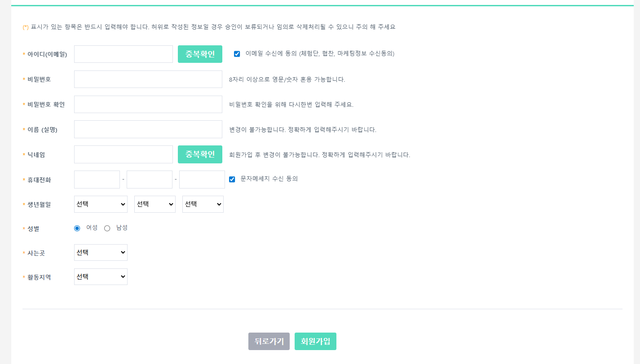Select the 여성 gender radio button
640x364 pixels.
point(77,228)
